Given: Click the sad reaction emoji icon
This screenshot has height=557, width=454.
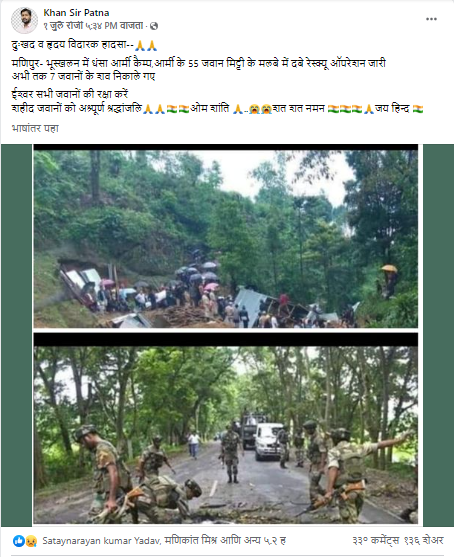Looking at the screenshot, I should pos(31,541).
